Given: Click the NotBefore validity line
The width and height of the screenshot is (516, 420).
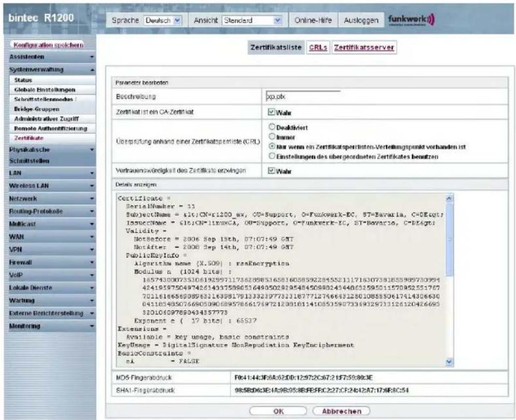Looking at the screenshot, I should (214, 239).
